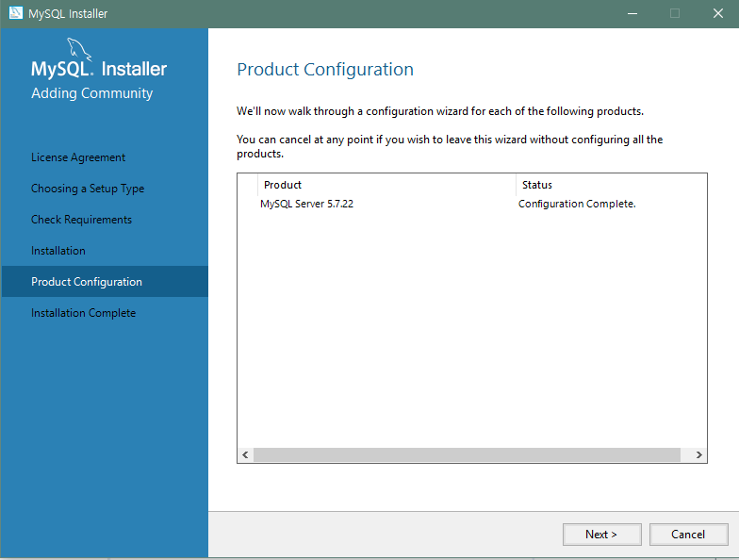This screenshot has width=739, height=560.
Task: Click the Status column header
Action: (x=611, y=185)
